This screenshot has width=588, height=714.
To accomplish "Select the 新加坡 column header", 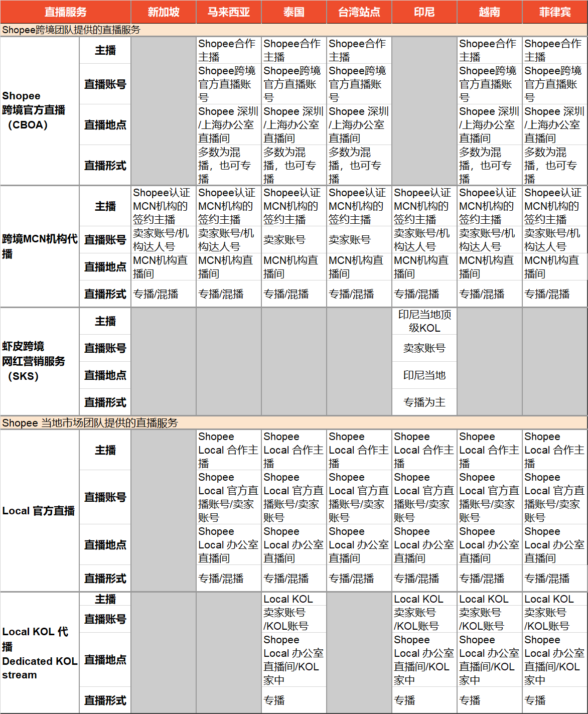I will coord(164,12).
